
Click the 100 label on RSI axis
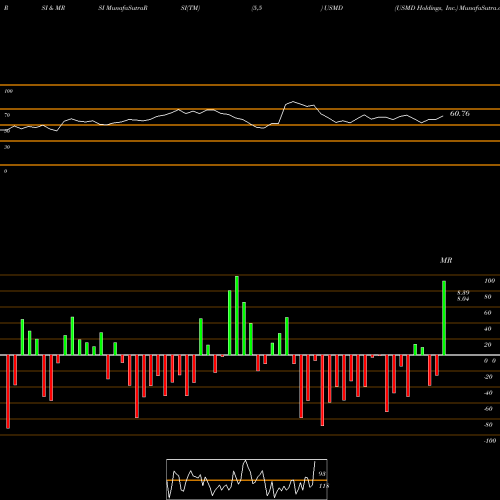pos(8,91)
